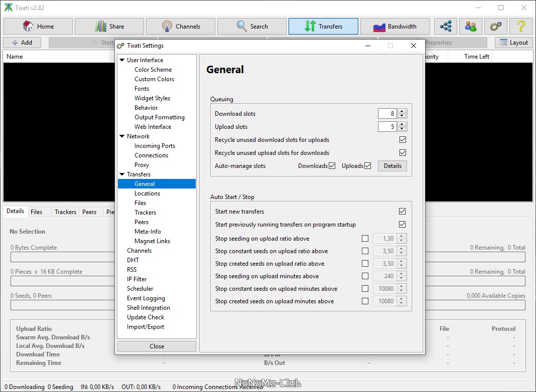The height and width of the screenshot is (392, 536).
Task: Open the Home section
Action: point(38,26)
